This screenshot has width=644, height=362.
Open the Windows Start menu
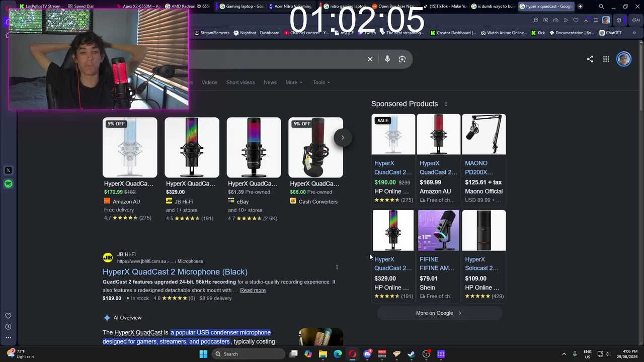coord(203,354)
